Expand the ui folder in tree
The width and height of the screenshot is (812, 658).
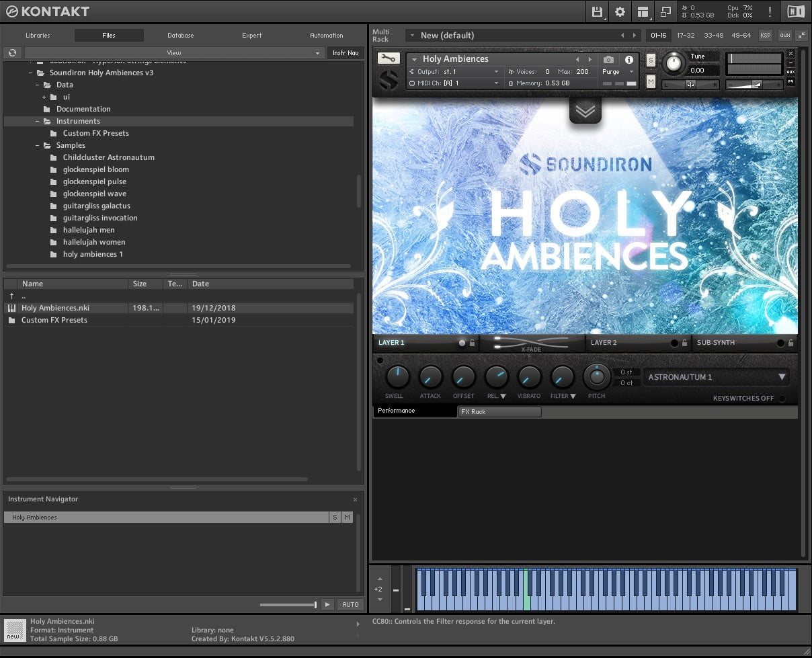point(44,97)
